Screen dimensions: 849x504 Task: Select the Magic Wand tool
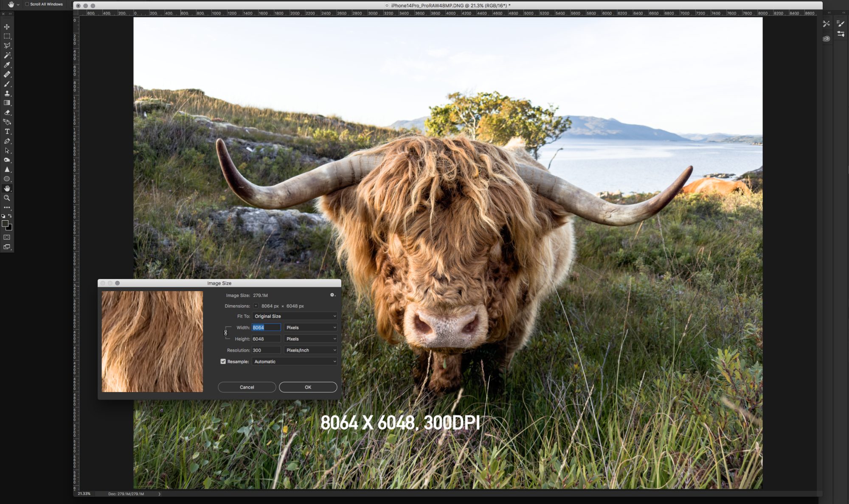pyautogui.click(x=7, y=55)
